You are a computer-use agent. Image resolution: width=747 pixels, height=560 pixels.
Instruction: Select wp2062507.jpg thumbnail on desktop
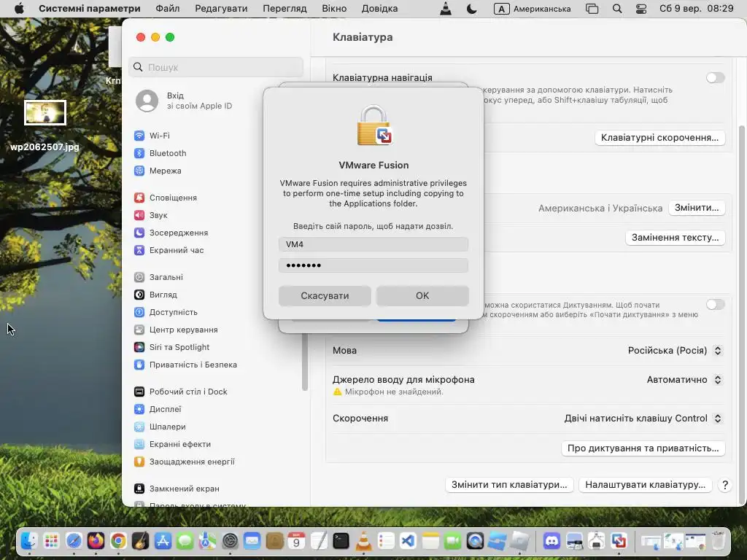(44, 113)
